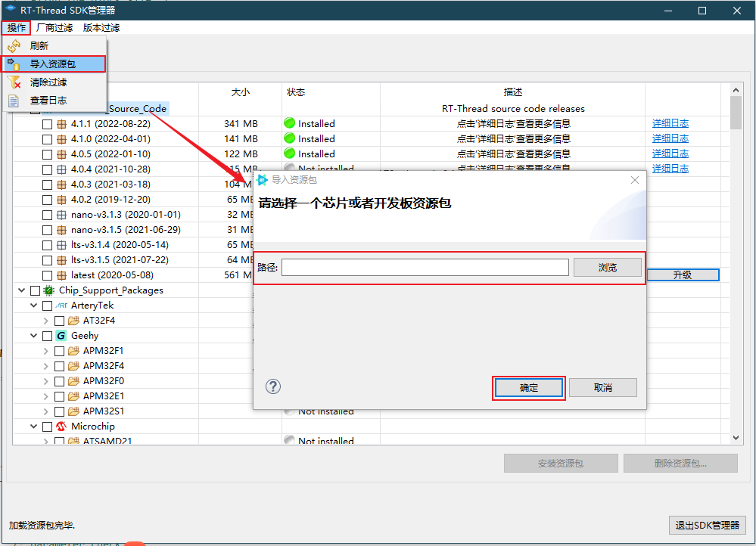Viewport: 756px width, 546px height.
Task: Click inside the 路径 path input field
Action: pos(425,268)
